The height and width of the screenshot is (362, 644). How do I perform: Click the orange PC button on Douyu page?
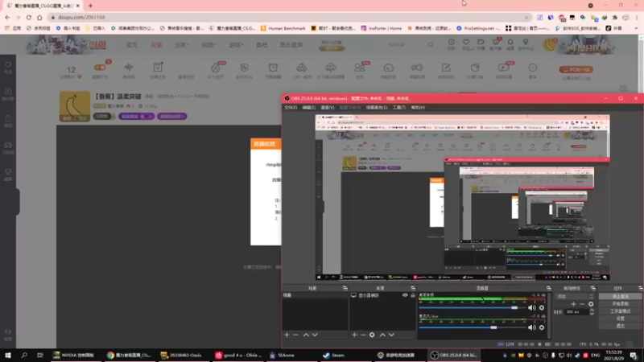tap(576, 69)
